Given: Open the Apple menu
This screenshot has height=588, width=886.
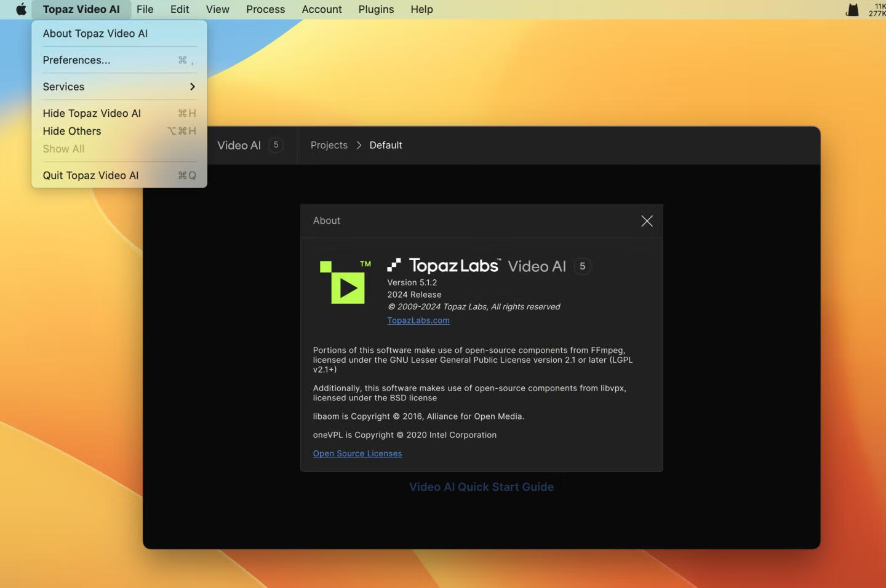Looking at the screenshot, I should point(21,9).
